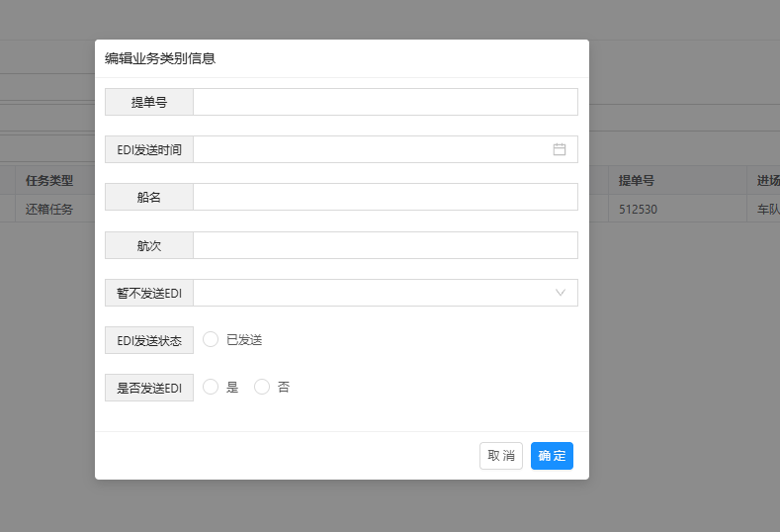Click the 船名 field label
Screen dimensions: 780x532
[x=149, y=197]
